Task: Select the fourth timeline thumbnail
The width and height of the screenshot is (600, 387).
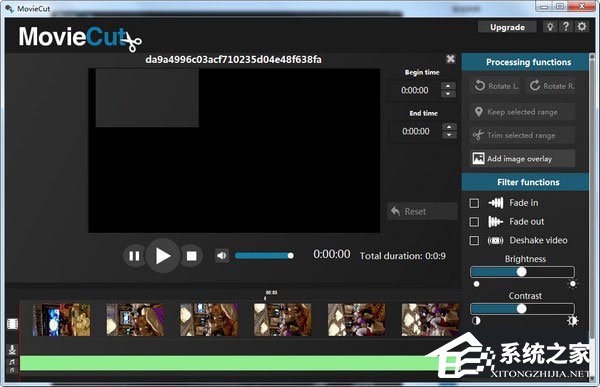Action: [x=283, y=320]
